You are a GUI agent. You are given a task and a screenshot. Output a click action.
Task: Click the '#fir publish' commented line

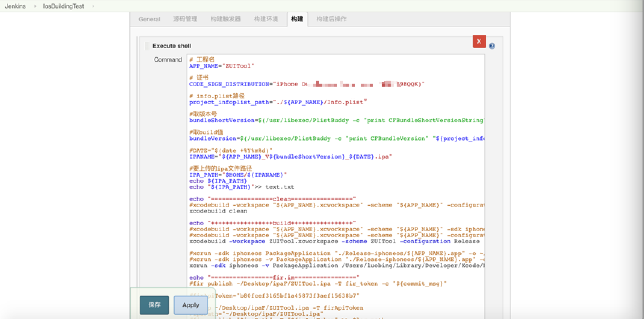318,284
